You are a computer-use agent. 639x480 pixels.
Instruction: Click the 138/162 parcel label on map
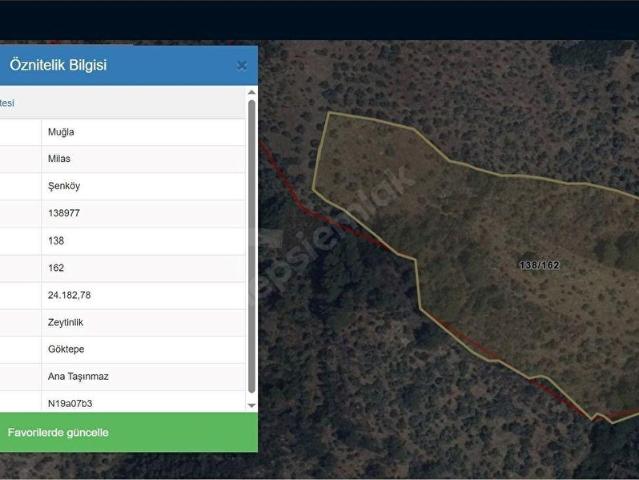pos(540,265)
